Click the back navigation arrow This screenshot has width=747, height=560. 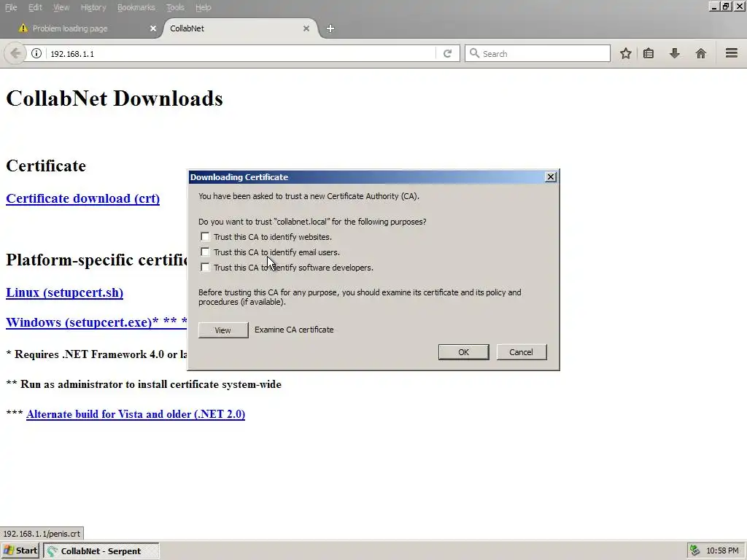(15, 53)
